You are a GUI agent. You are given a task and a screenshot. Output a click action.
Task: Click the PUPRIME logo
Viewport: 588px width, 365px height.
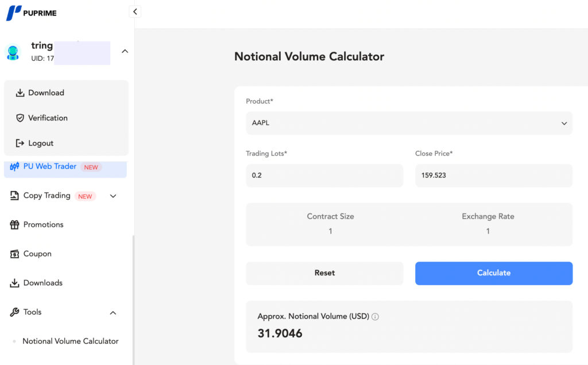click(31, 12)
